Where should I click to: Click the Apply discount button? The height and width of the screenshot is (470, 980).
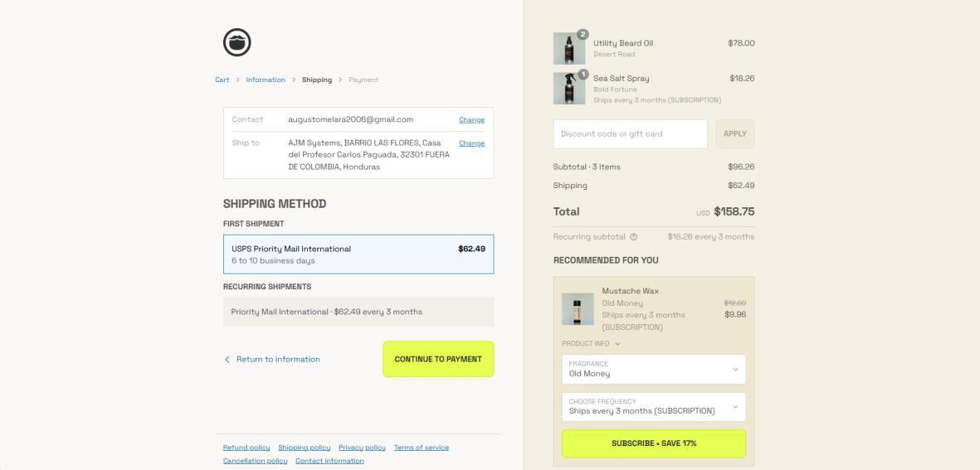(x=734, y=134)
